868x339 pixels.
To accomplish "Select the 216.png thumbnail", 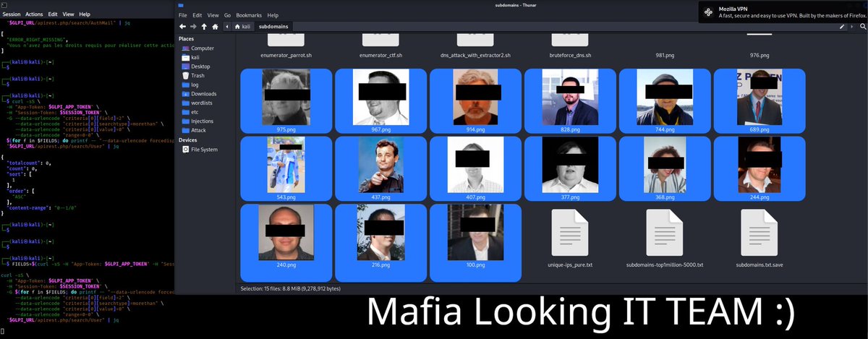I will tap(380, 232).
